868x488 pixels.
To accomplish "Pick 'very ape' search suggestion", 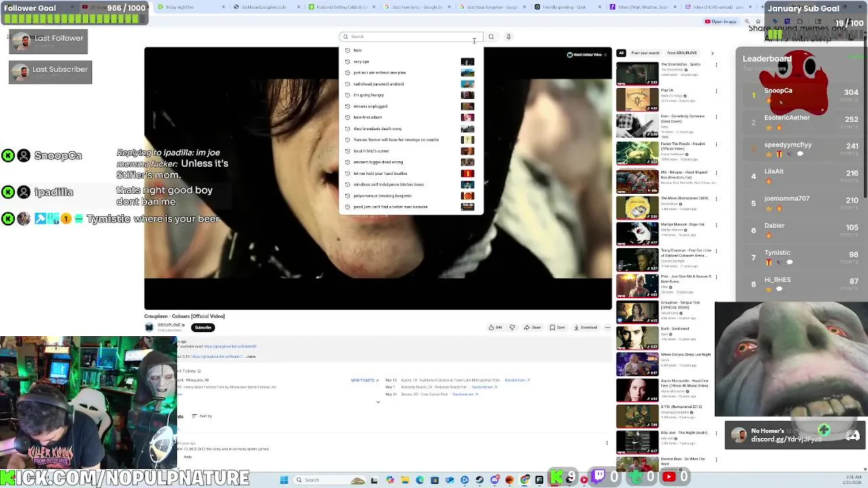I will pos(410,62).
